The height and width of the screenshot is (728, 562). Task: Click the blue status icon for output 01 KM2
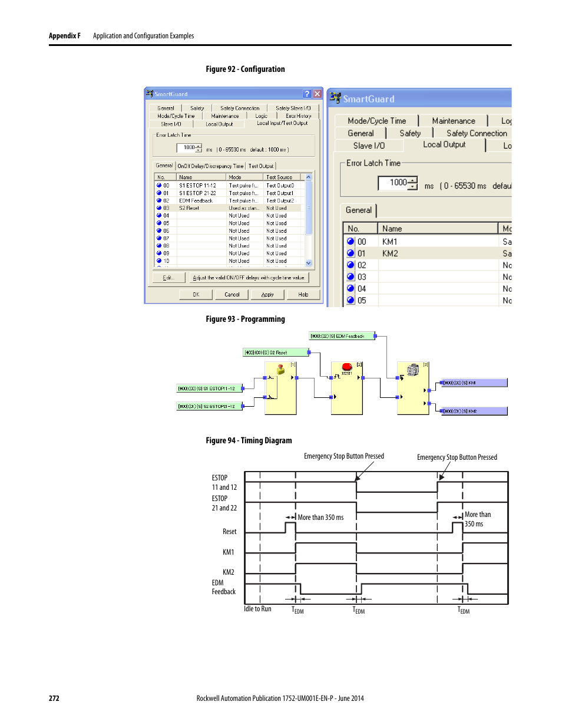pos(351,253)
